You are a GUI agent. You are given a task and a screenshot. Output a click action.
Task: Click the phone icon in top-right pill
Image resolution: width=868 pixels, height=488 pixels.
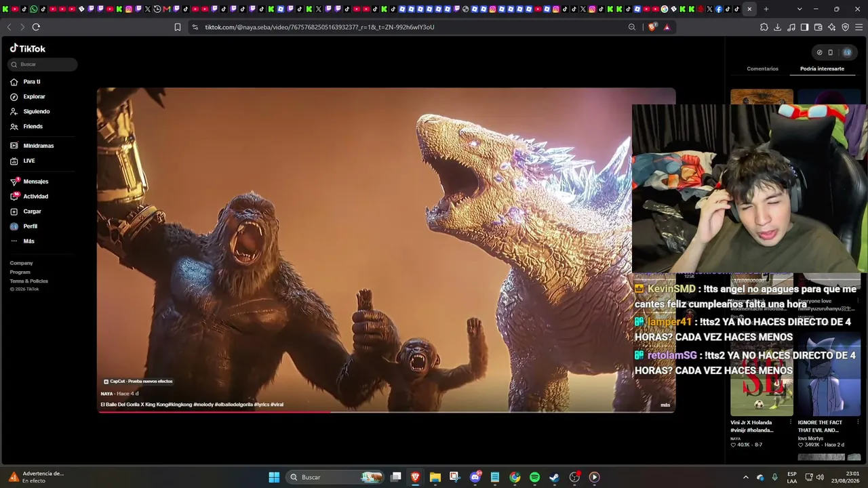pyautogui.click(x=831, y=53)
